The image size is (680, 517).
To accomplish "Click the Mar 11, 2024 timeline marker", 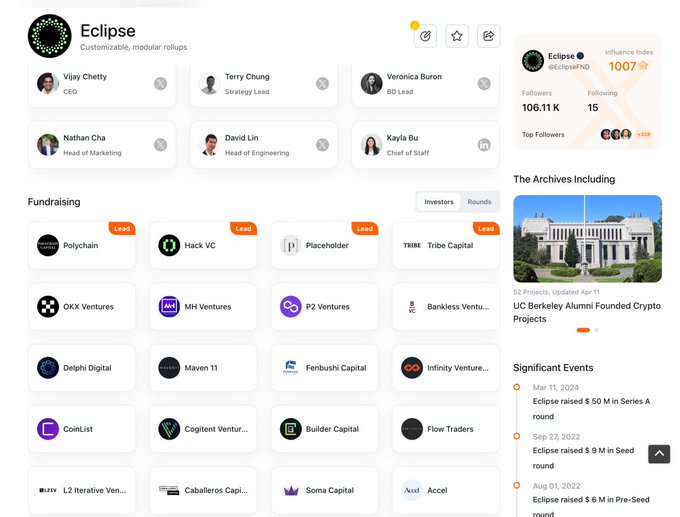I will point(517,387).
